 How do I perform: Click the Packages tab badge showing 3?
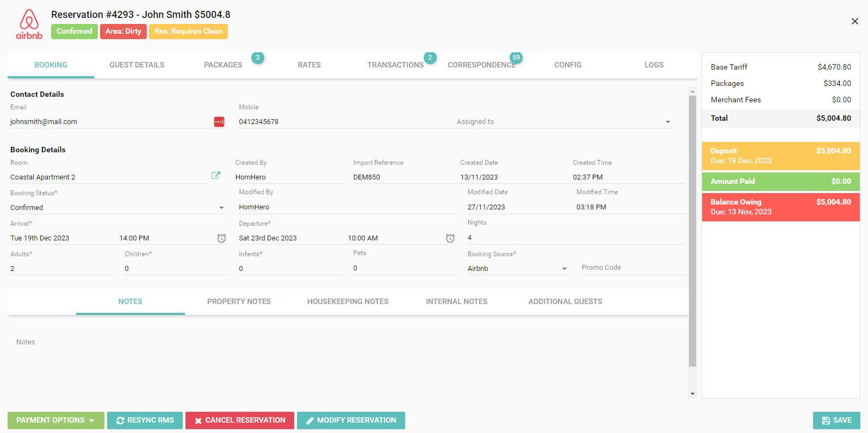(257, 58)
